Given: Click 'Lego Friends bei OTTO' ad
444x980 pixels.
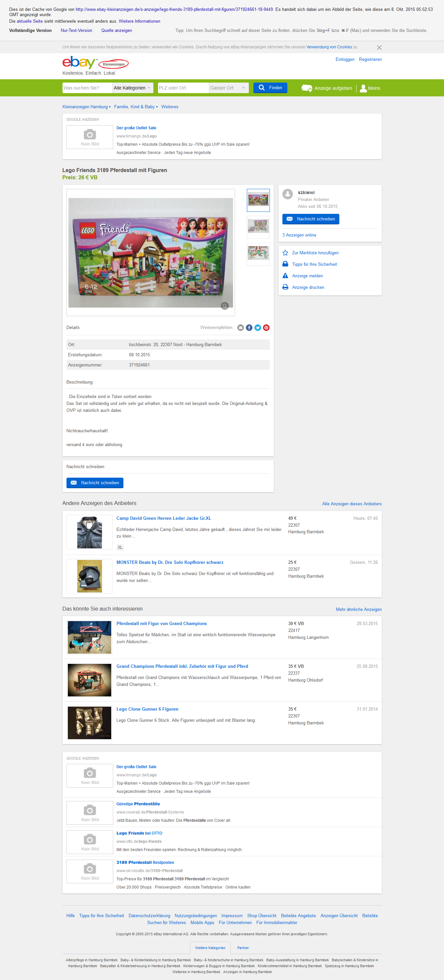Looking at the screenshot, I should pyautogui.click(x=139, y=833).
